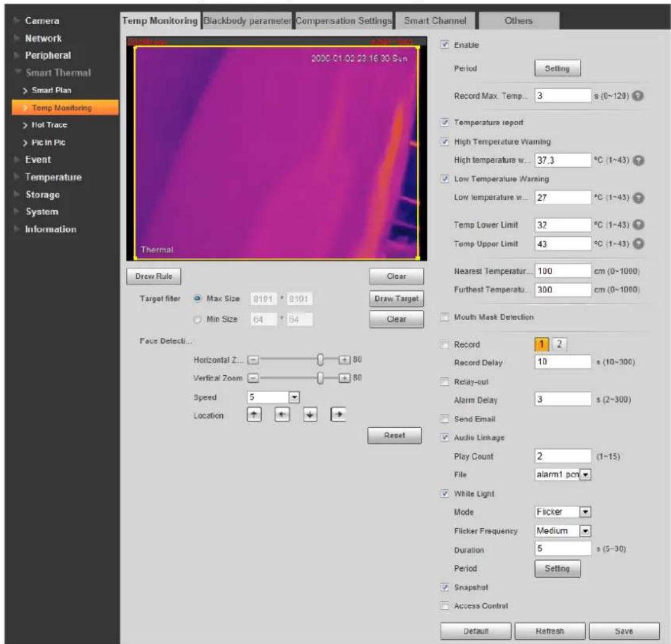Expand the Network menu
Image resolution: width=671 pixels, height=644 pixels.
(43, 38)
